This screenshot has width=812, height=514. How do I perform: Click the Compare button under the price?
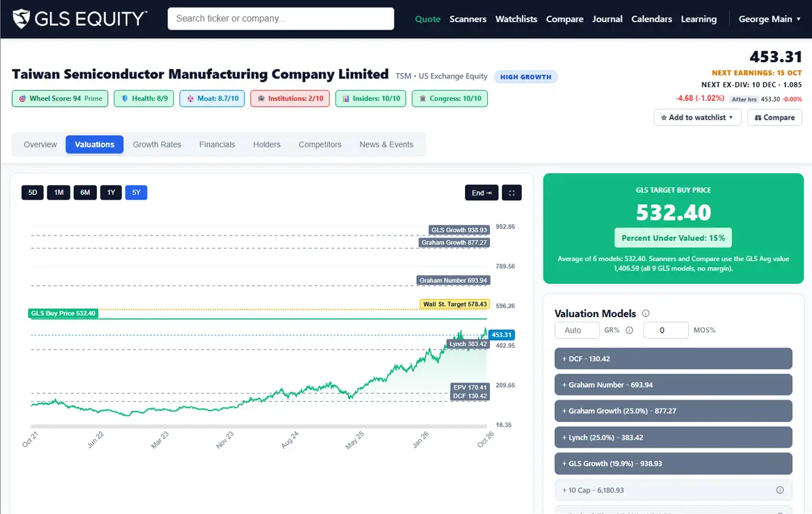click(775, 117)
